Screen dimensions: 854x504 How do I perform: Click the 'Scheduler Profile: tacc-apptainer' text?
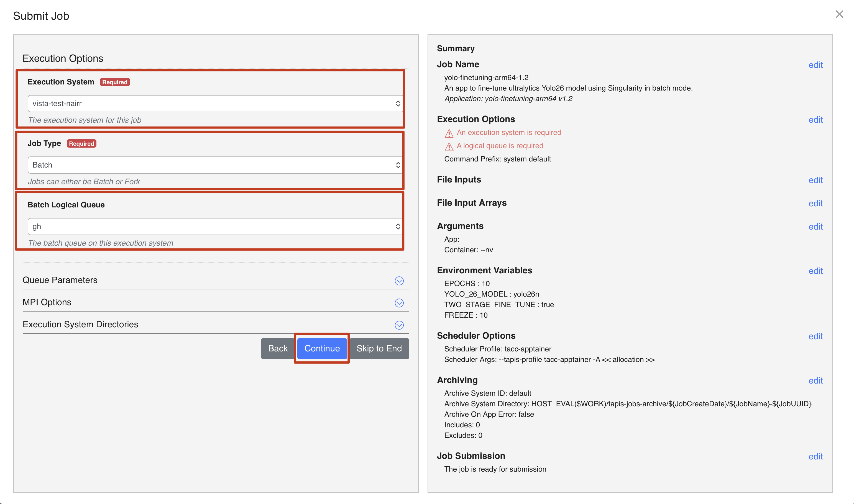tap(497, 349)
